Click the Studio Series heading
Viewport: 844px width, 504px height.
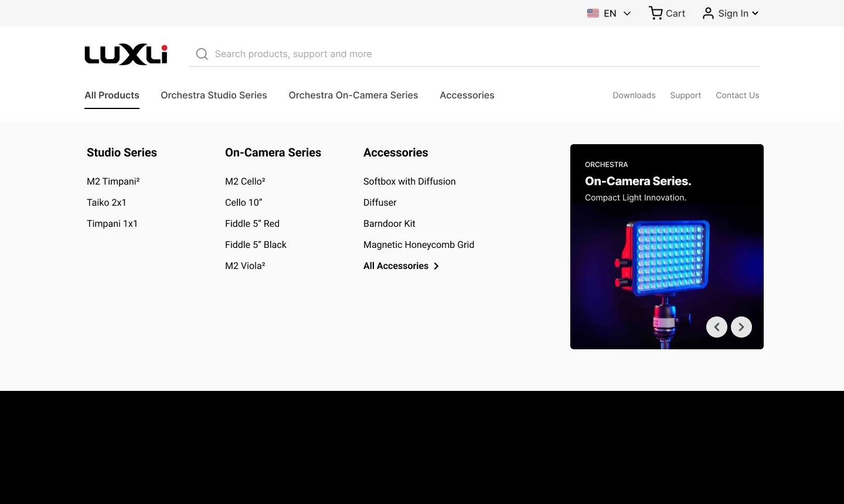[122, 152]
